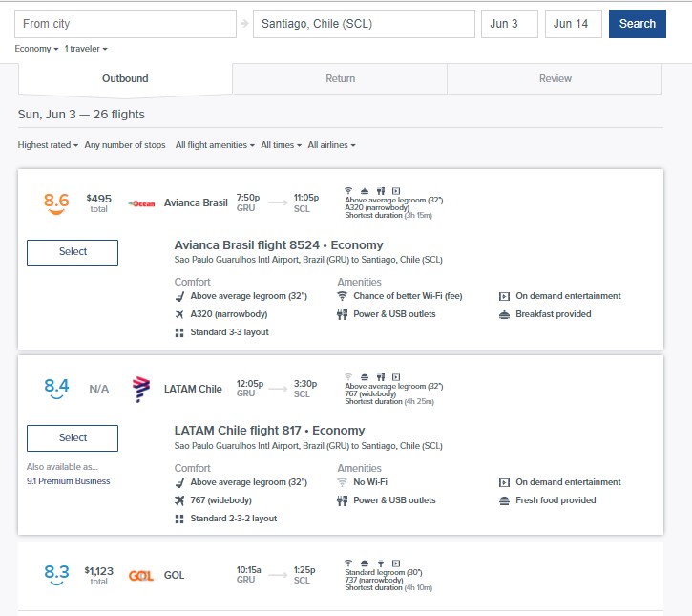Image resolution: width=692 pixels, height=616 pixels.
Task: Click the Avianca On demand entertainment icon
Action: coord(505,296)
